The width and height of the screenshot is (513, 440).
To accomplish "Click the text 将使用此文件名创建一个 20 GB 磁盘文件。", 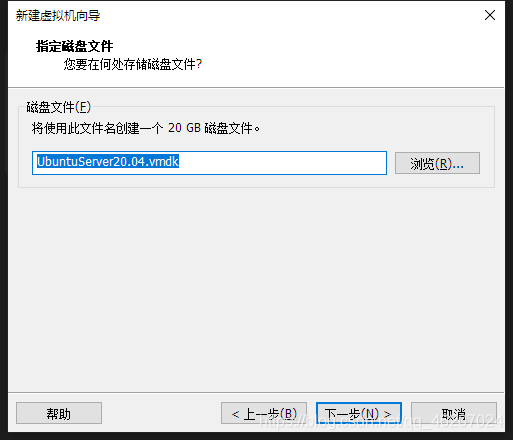I will click(x=146, y=128).
